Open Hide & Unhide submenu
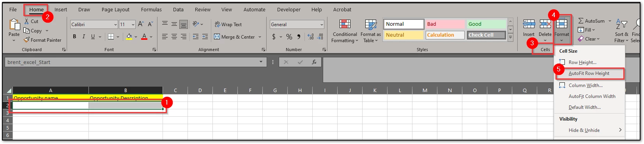Image resolution: width=644 pixels, height=144 pixels. click(589, 130)
